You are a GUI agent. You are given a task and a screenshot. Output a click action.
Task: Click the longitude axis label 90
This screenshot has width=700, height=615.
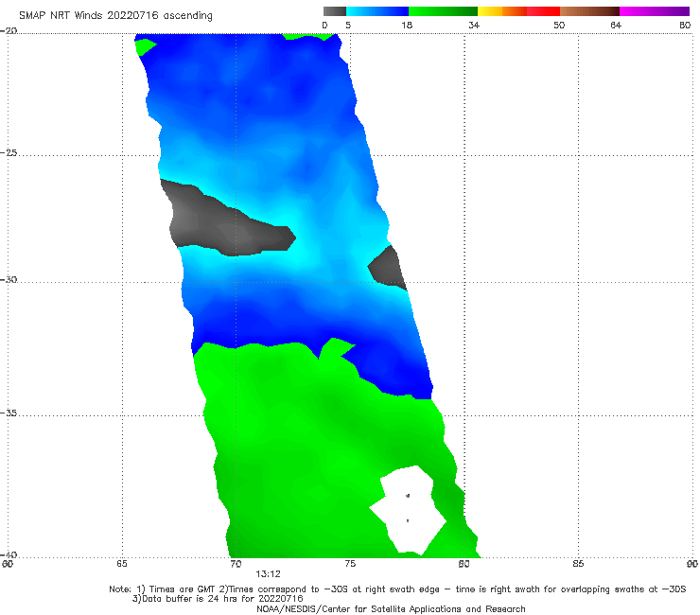(x=692, y=564)
